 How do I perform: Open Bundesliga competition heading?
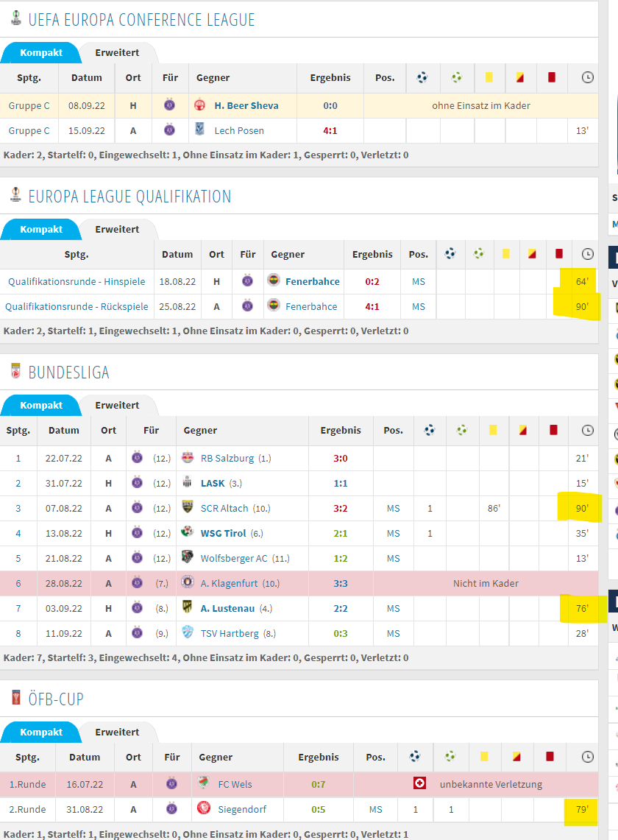[68, 373]
